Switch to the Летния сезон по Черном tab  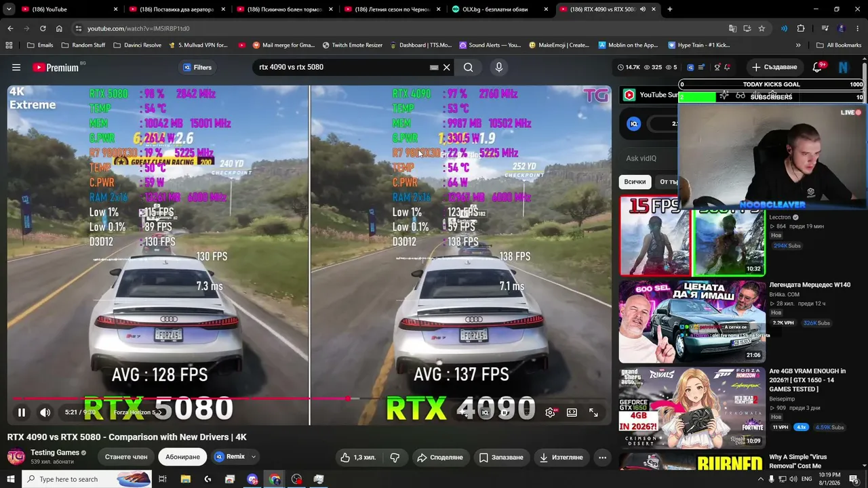pos(391,9)
